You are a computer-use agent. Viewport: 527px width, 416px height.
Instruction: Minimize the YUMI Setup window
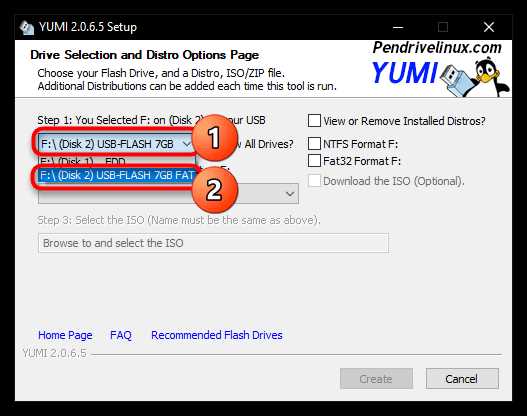pyautogui.click(x=398, y=27)
